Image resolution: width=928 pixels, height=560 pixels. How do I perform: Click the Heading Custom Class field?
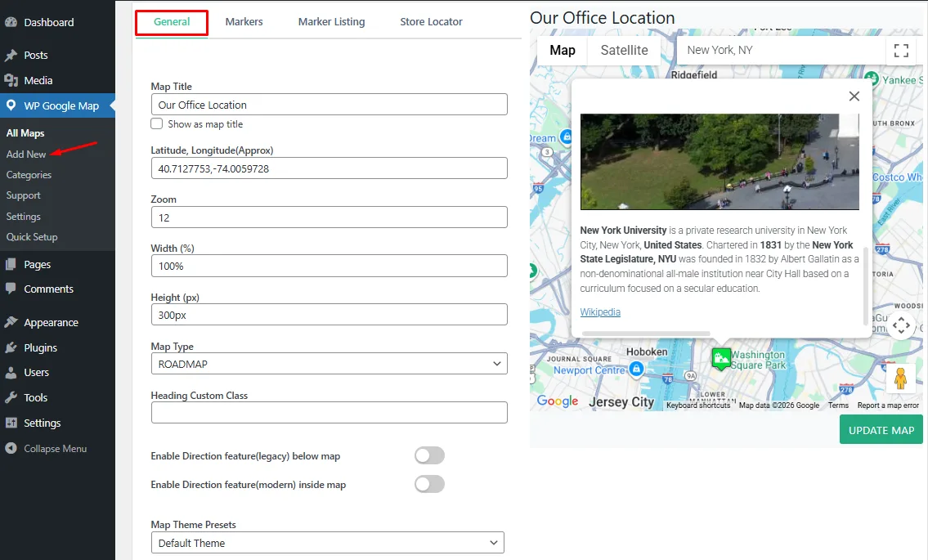click(x=329, y=413)
